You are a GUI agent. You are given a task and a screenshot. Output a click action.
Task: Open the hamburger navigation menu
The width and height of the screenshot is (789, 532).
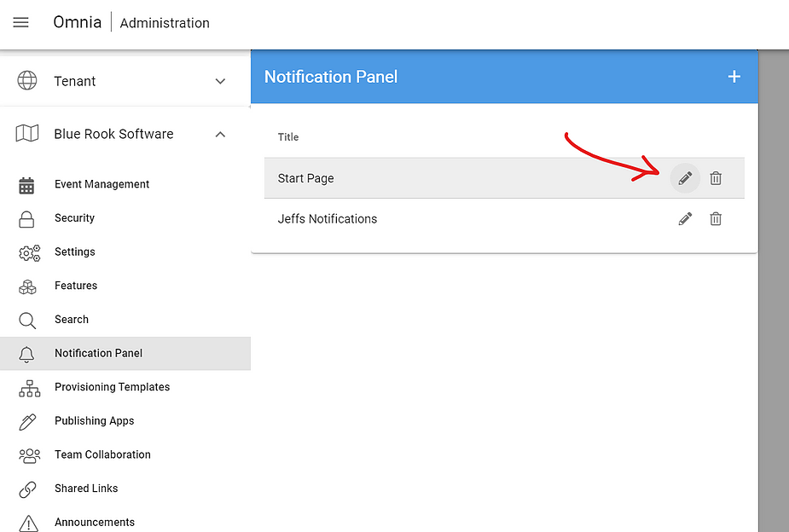click(20, 22)
